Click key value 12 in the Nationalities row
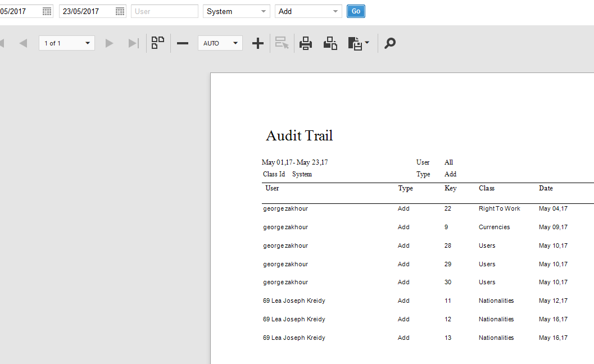594x364 pixels. (448, 319)
